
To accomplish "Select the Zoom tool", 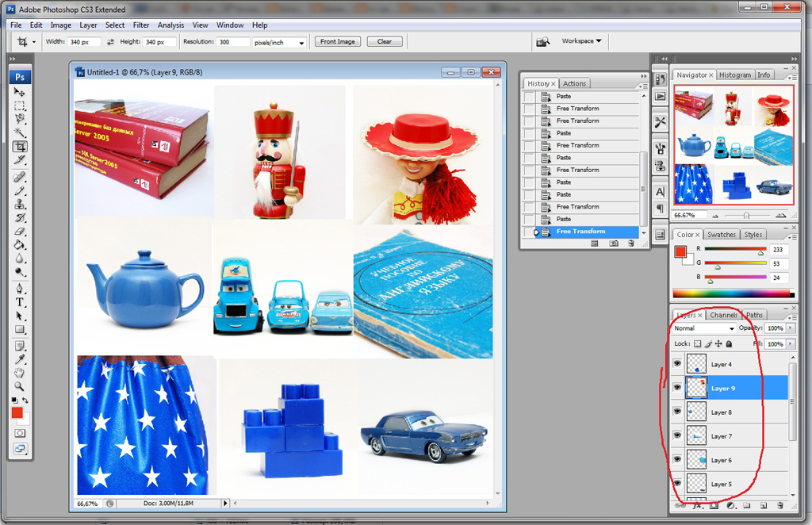I will [19, 386].
